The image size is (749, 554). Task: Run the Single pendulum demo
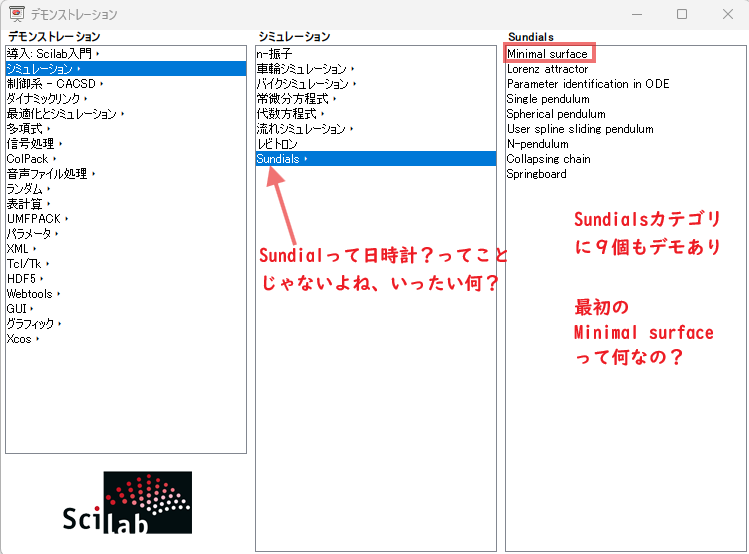626,99
